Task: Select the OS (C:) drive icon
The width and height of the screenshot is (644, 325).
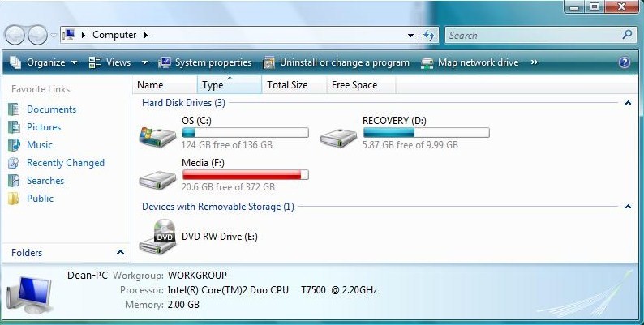Action: [x=157, y=137]
